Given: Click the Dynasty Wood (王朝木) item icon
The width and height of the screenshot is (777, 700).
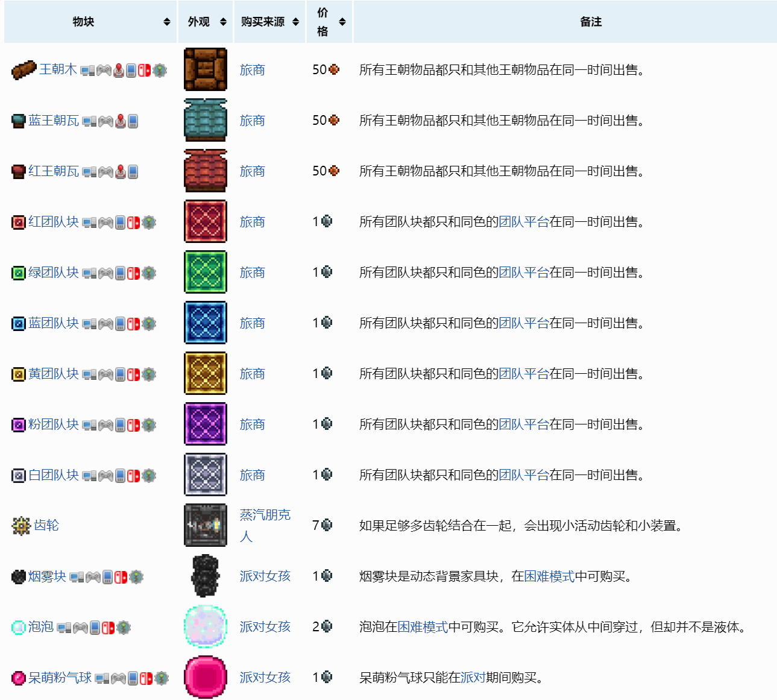Looking at the screenshot, I should [24, 70].
